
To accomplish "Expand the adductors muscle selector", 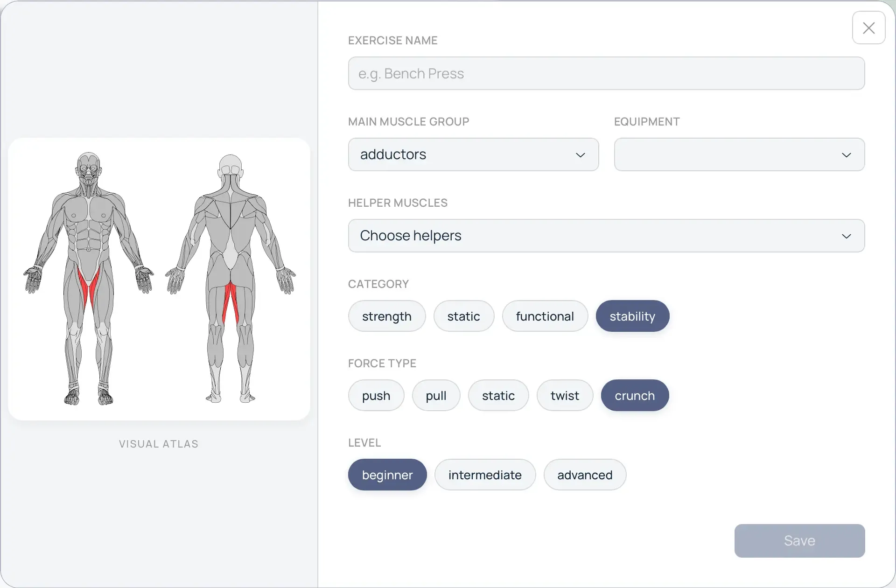I will click(x=473, y=154).
